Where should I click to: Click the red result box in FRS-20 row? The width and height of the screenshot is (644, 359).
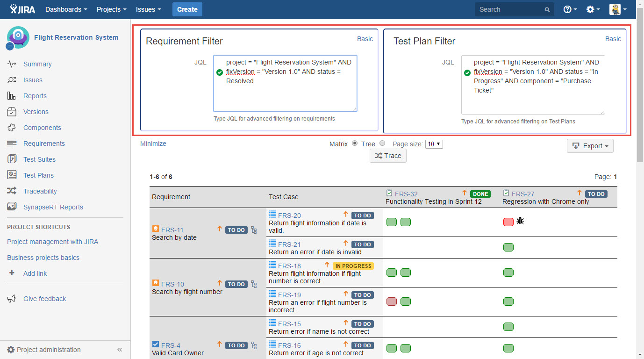[508, 222]
